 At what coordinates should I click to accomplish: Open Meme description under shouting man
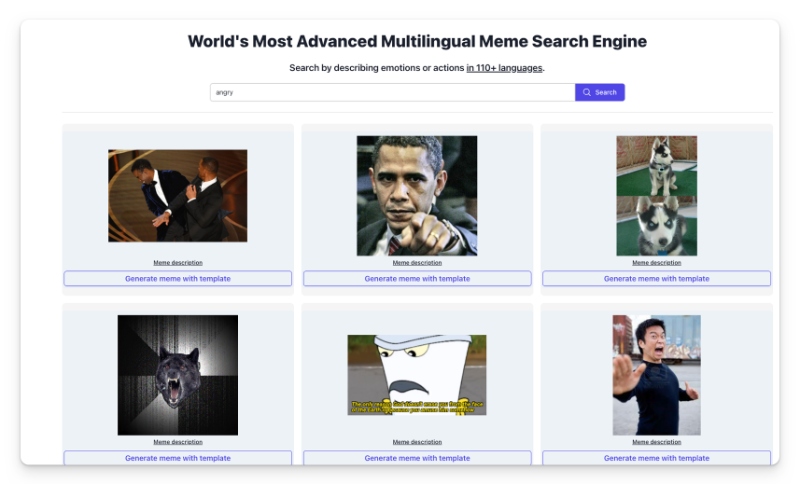[x=657, y=442]
